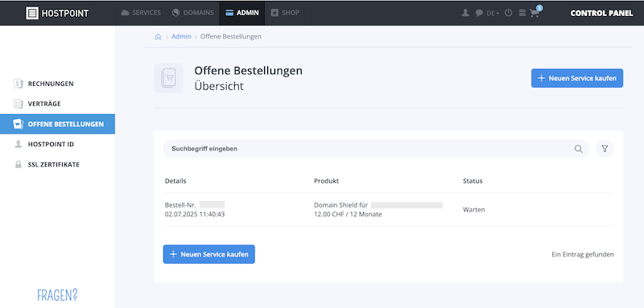Click the Admin breadcrumb link
The height and width of the screenshot is (308, 644).
tap(181, 36)
